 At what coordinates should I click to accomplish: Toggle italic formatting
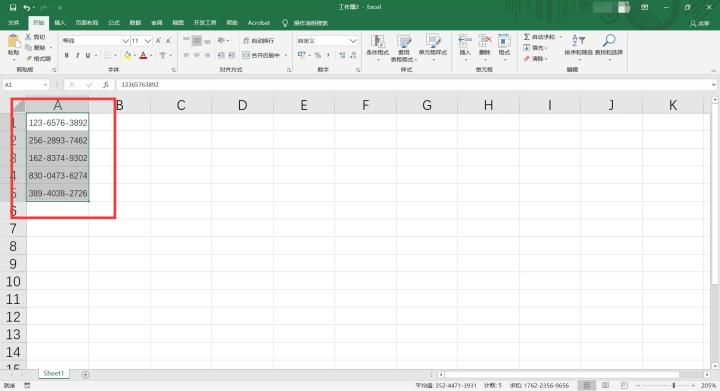click(x=77, y=56)
